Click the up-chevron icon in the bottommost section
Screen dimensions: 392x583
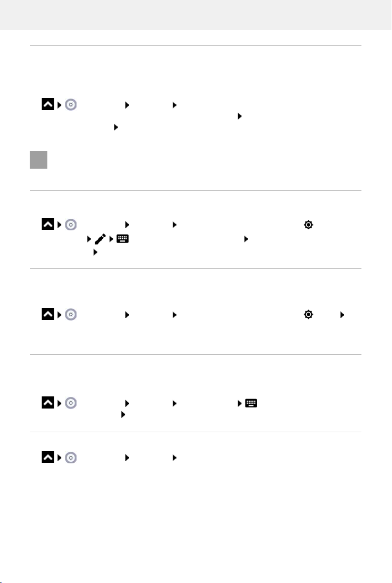48,458
